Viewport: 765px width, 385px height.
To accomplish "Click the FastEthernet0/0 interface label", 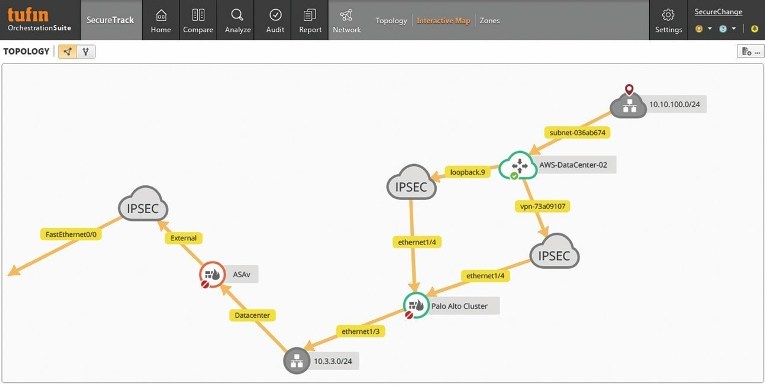I will 71,234.
